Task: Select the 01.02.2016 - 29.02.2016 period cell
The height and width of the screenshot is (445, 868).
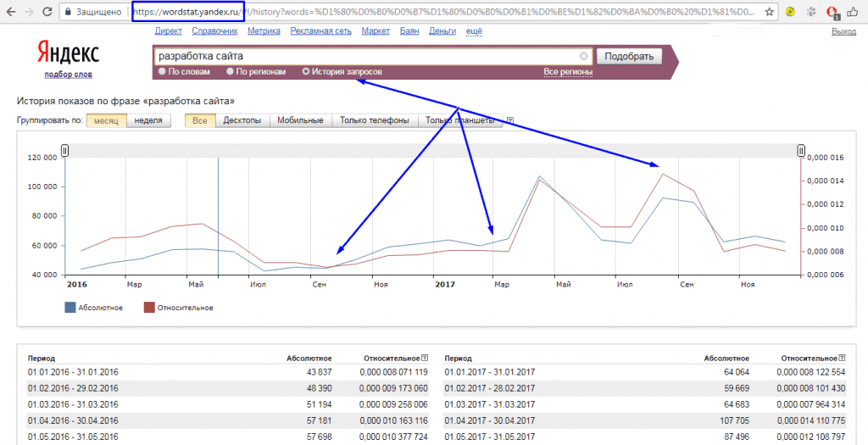Action: (73, 388)
